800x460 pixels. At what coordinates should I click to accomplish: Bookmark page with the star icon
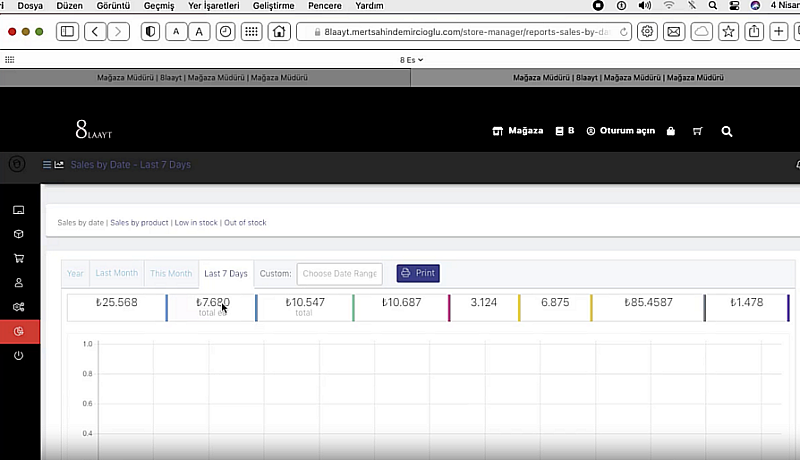pyautogui.click(x=729, y=32)
